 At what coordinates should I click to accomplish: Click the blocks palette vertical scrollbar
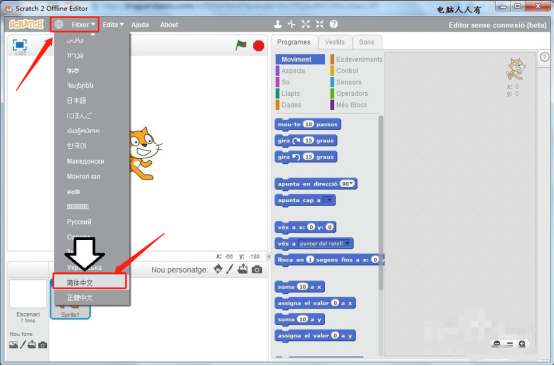tap(381, 203)
